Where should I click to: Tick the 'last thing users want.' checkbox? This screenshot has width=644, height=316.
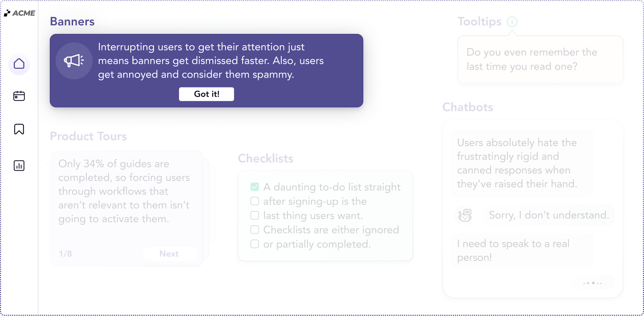(x=255, y=215)
